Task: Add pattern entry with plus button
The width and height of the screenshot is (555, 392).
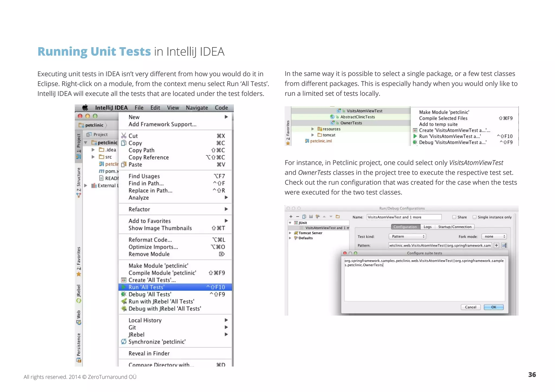Action: pyautogui.click(x=496, y=245)
